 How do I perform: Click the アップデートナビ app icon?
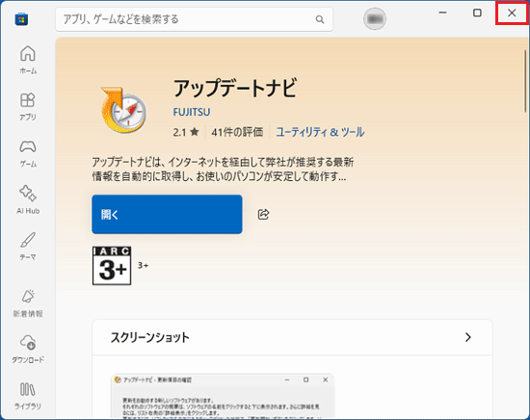(x=123, y=110)
